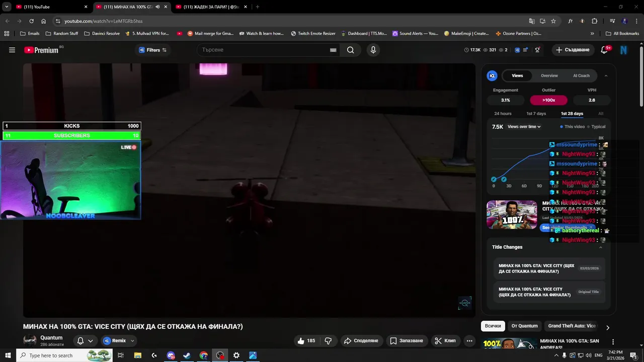Viewport: 644px width, 362px height.
Task: Reload the page
Action: pyautogui.click(x=31, y=21)
